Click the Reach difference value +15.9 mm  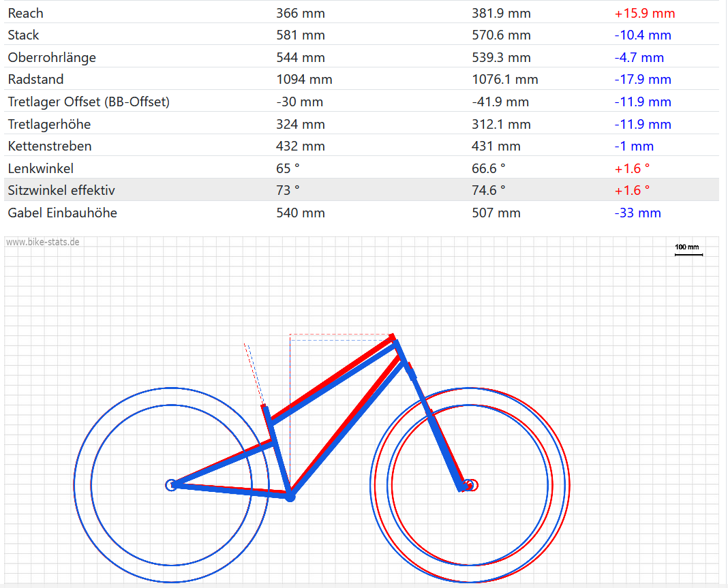click(644, 13)
